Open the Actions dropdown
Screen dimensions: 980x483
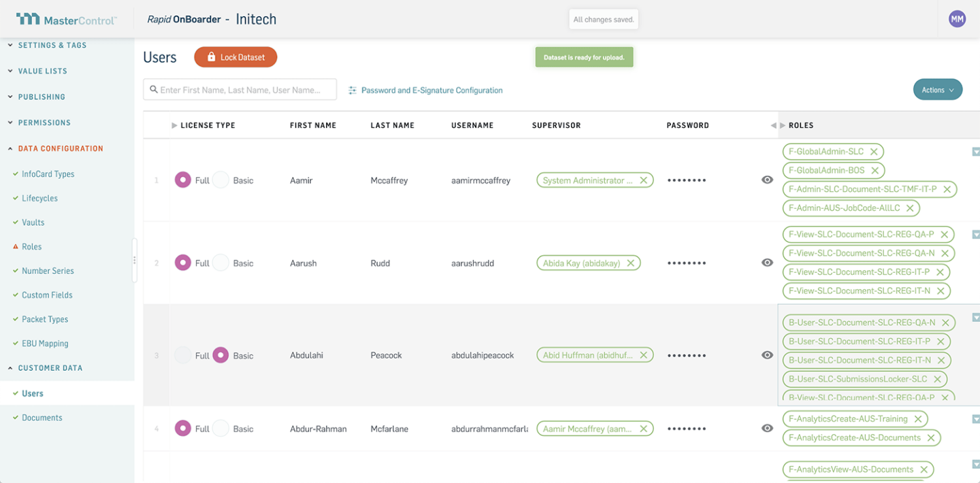click(x=937, y=89)
